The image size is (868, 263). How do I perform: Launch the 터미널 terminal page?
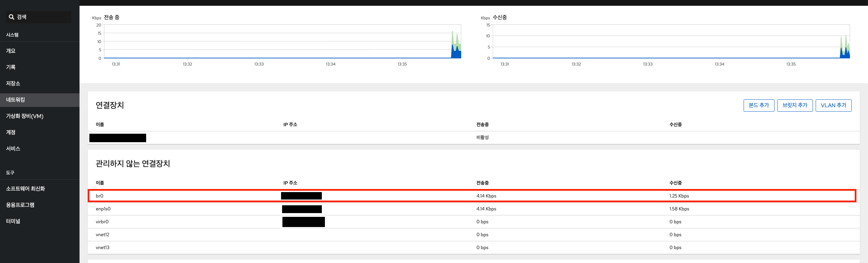tap(13, 221)
